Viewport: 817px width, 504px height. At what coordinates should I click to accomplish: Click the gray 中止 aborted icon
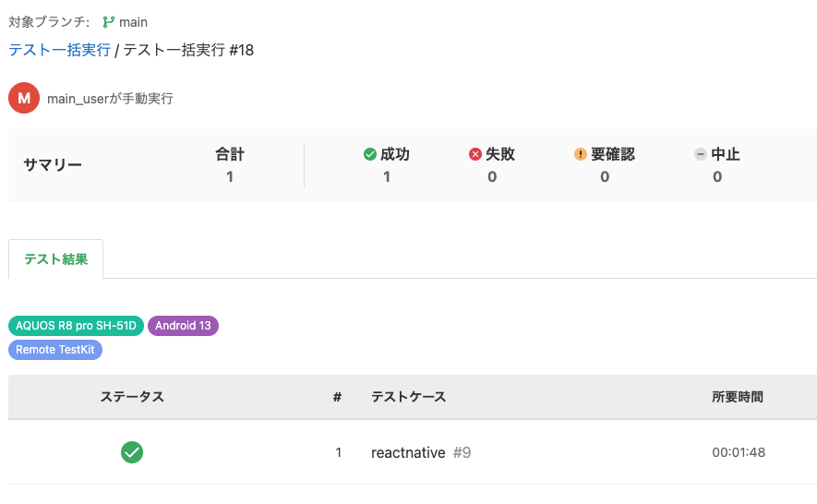pyautogui.click(x=701, y=155)
